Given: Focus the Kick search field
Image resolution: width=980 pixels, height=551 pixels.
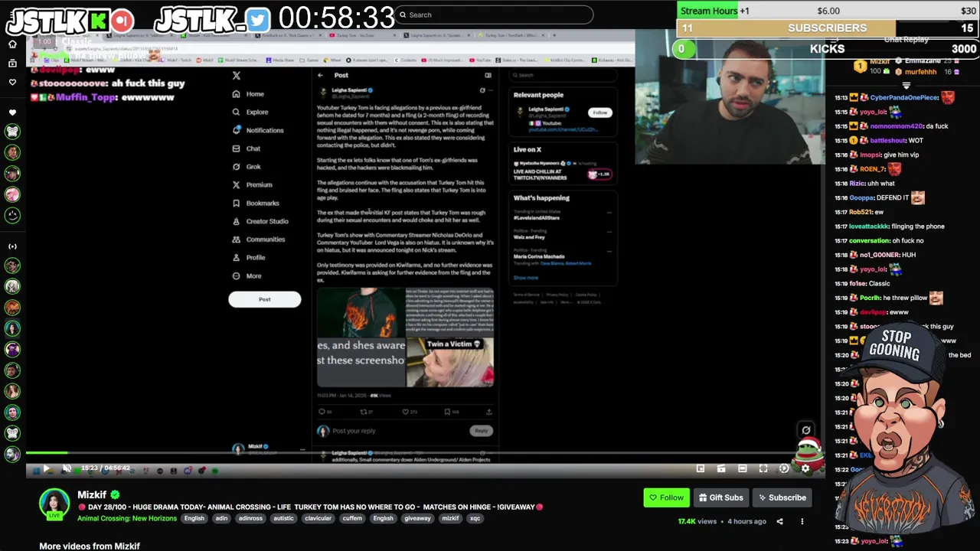Looking at the screenshot, I should [494, 15].
